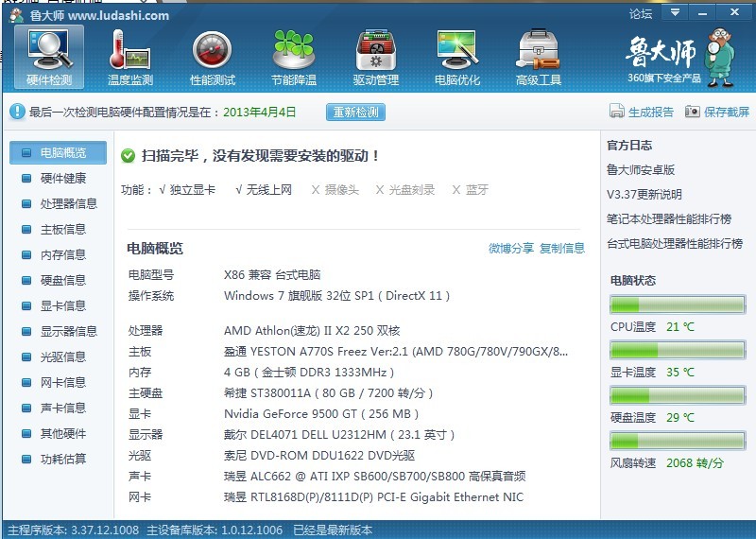This screenshot has height=539, width=756.
Task: Open 台式电脑处理器性能排行榜 link
Action: tap(675, 244)
